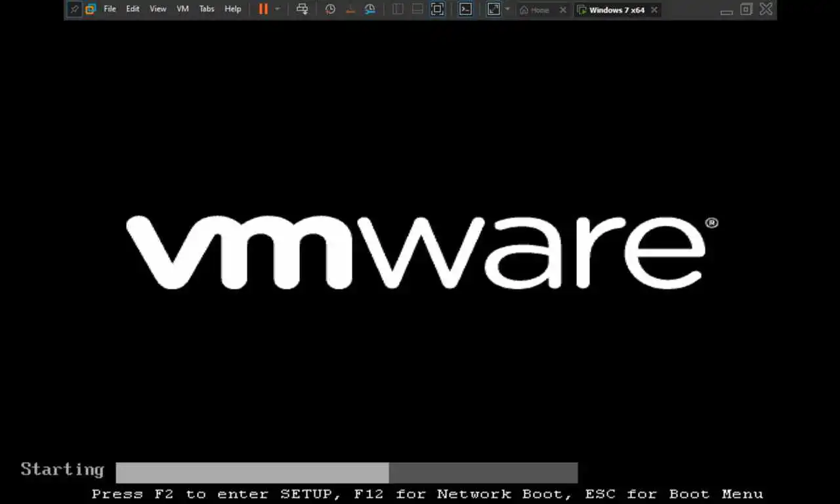Image resolution: width=840 pixels, height=504 pixels.
Task: Open the File menu
Action: (x=110, y=9)
